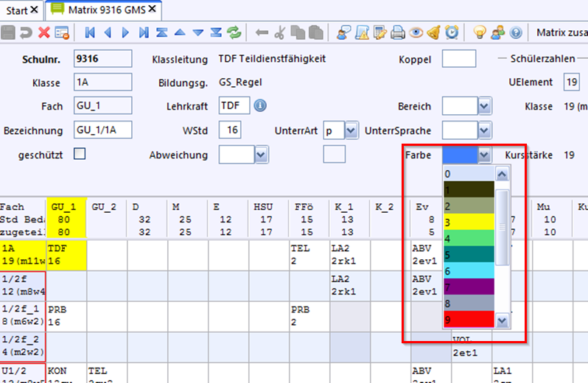Click the undo arrow icon
Viewport: 588px width, 383px height.
coord(26,32)
